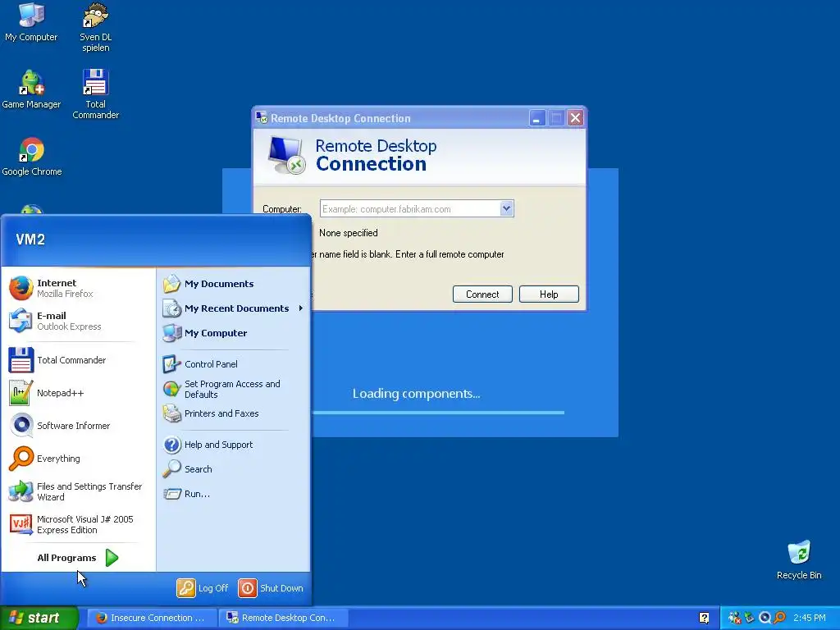Click the taskbar help question mark icon
Viewport: 840px width, 630px height.
(x=704, y=618)
